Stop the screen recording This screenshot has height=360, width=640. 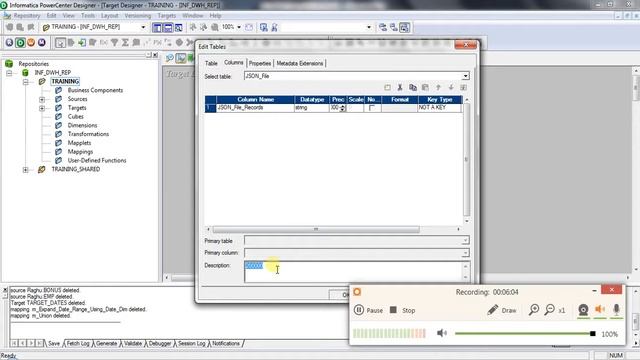(402, 310)
